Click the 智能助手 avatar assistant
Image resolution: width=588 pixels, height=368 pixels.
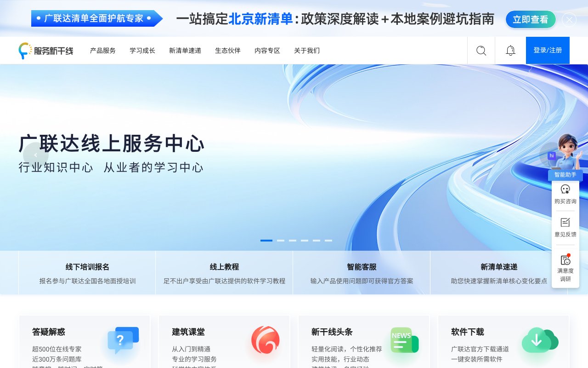(x=566, y=152)
